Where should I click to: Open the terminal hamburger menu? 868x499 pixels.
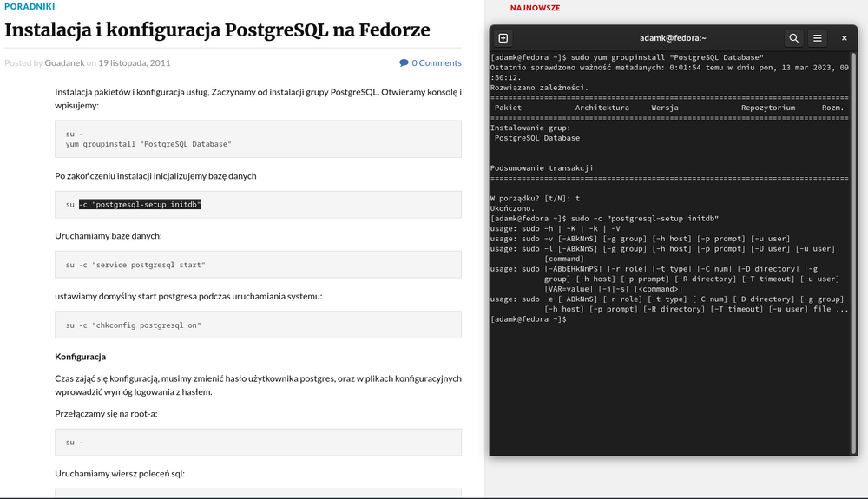[x=818, y=38]
